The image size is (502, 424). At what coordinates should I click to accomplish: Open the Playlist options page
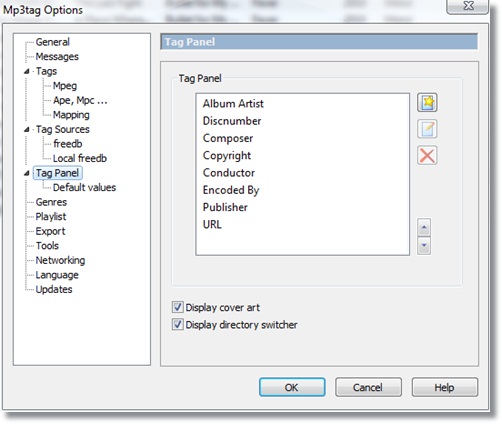[x=51, y=217]
